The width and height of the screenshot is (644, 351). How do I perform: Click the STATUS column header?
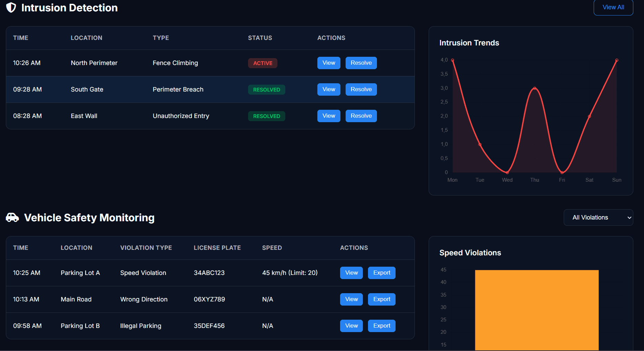(x=260, y=38)
